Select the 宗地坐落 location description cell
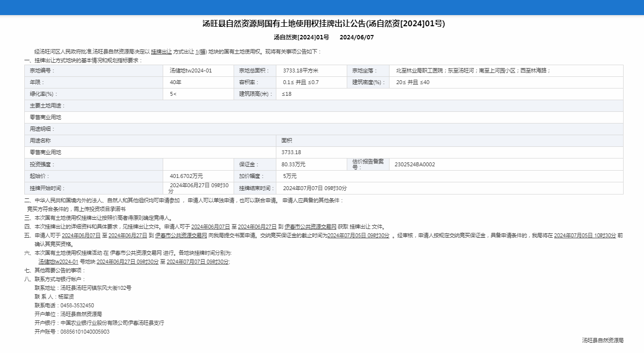The height and width of the screenshot is (353, 644). tap(473, 71)
